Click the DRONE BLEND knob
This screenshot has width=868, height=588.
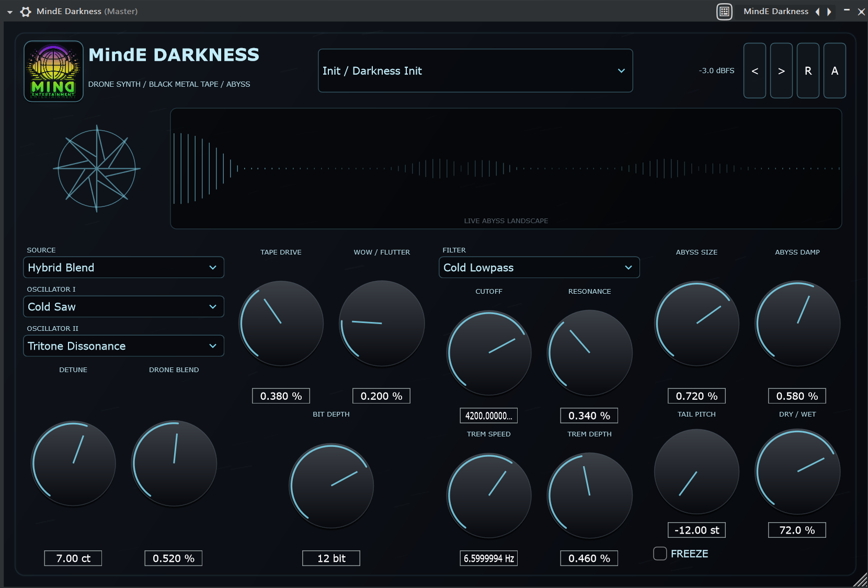[174, 463]
